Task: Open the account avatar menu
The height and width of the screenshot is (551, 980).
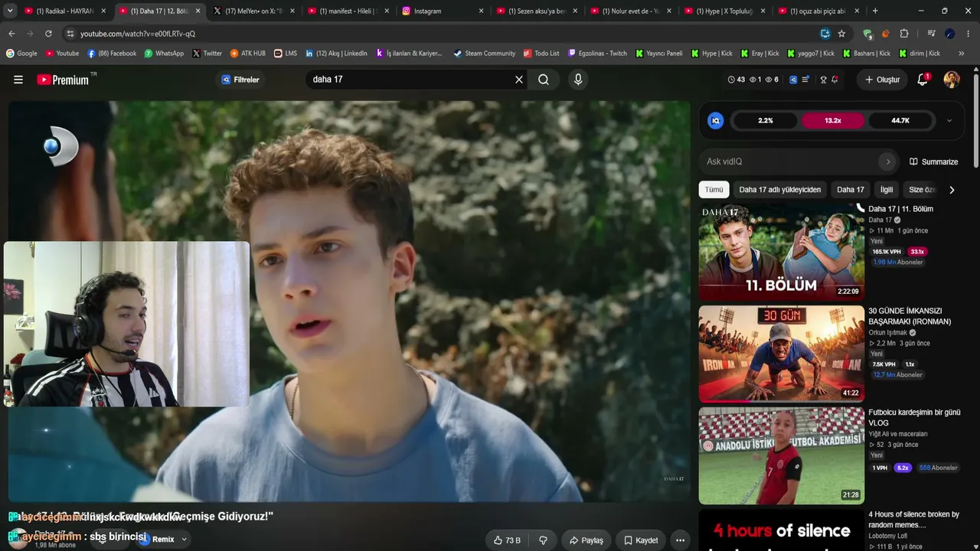Action: pos(952,80)
